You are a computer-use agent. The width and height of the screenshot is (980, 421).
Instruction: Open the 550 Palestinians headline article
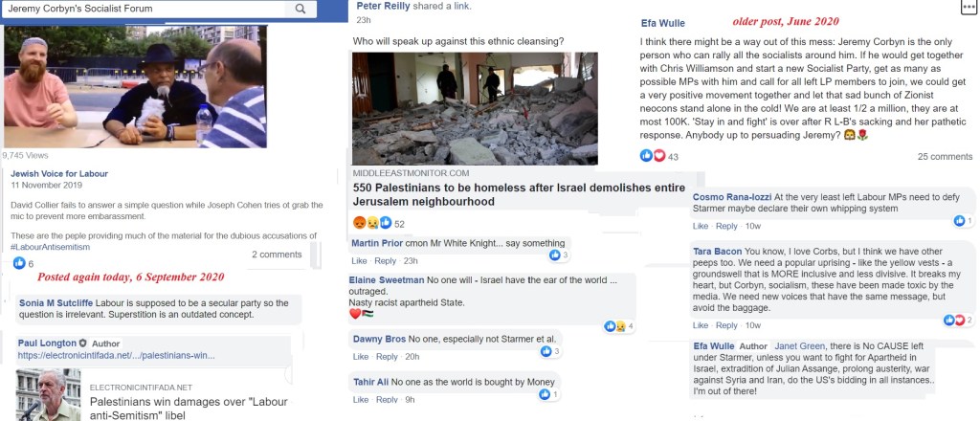tap(519, 194)
